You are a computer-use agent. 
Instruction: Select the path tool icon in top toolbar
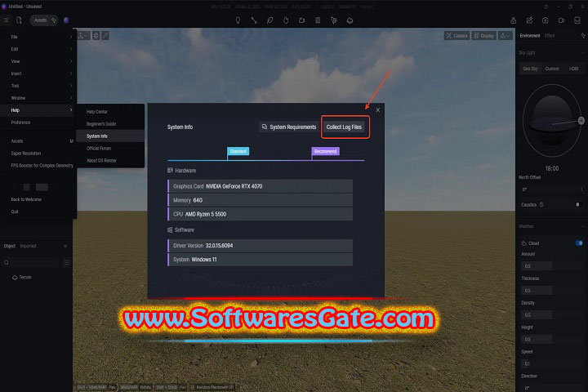[254, 20]
